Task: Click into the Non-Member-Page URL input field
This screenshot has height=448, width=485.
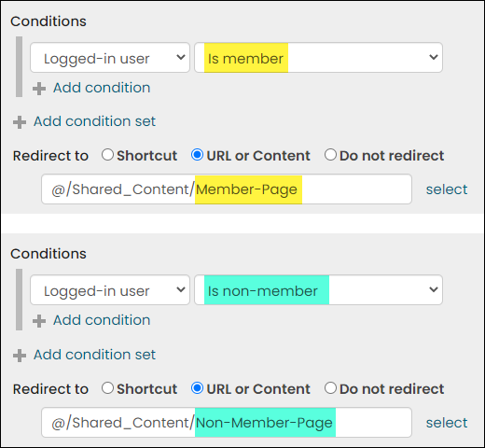Action: [x=227, y=423]
